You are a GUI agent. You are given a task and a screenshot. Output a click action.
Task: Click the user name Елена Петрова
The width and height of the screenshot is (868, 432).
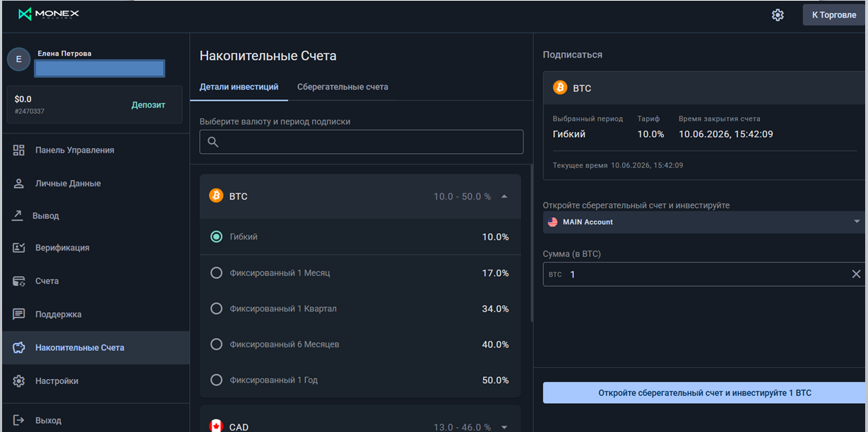click(64, 54)
